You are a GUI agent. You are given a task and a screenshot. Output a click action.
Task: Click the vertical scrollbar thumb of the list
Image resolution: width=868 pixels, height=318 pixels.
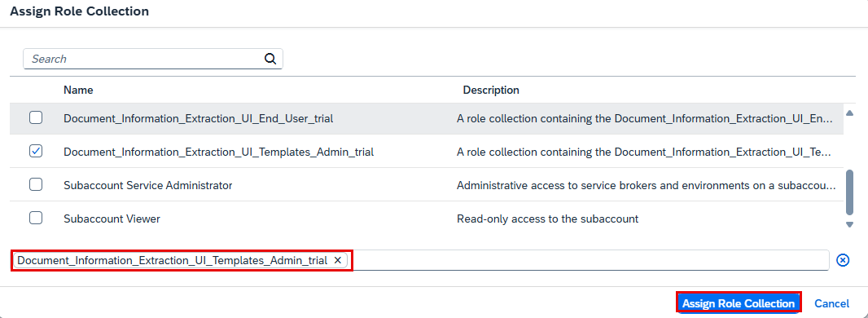tap(850, 192)
